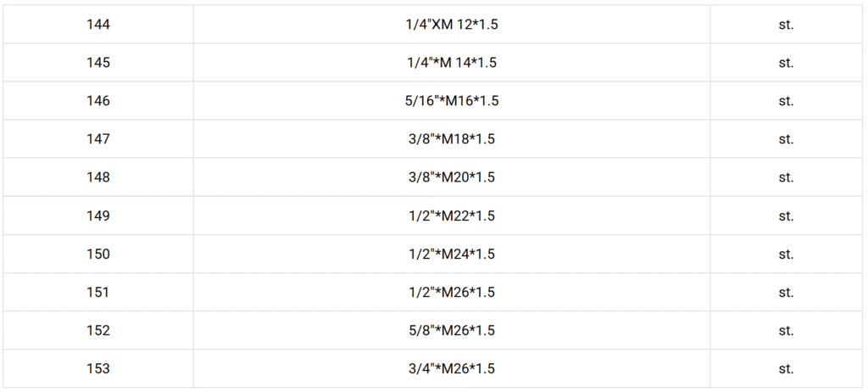Select the 1/4"*M 14*1.5 size cell

click(x=451, y=63)
